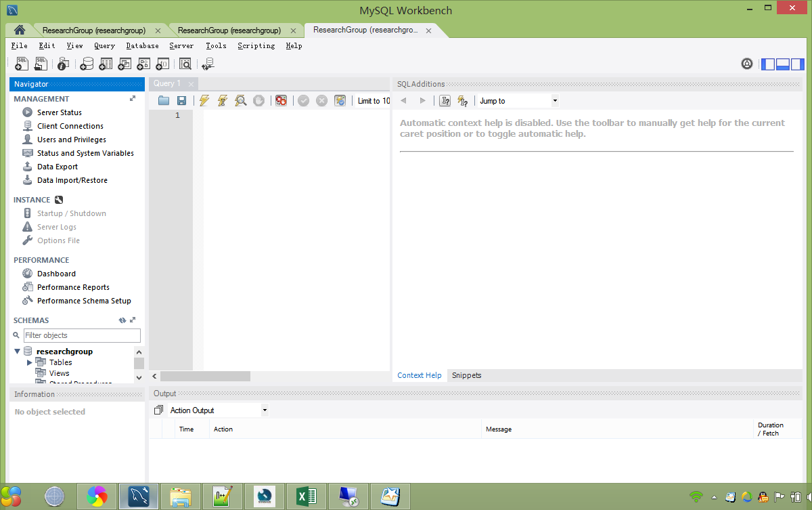
Task: Switch to the Context Help tab
Action: 420,375
